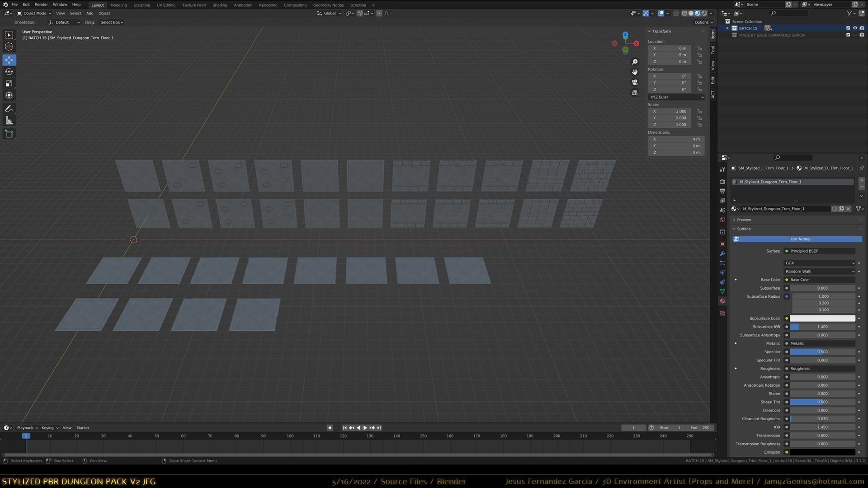Screen dimensions: 868x488
Task: Click the viewport zoom magnifier icon
Action: 635,62
